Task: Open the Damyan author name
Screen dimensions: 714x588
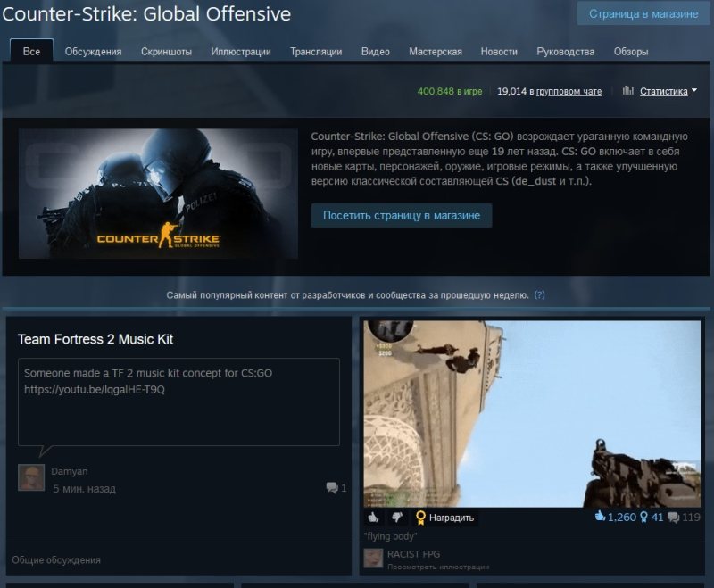Action: click(70, 471)
